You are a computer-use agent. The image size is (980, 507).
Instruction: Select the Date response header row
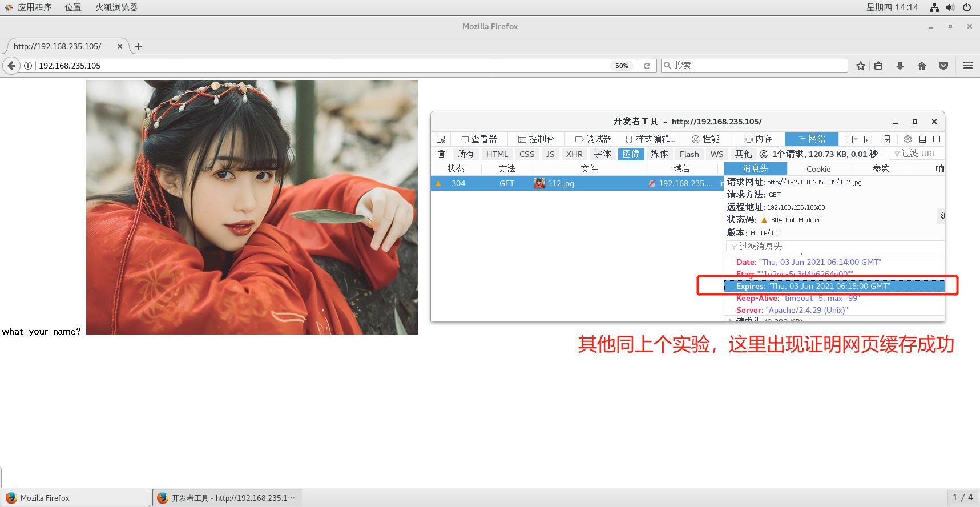834,262
